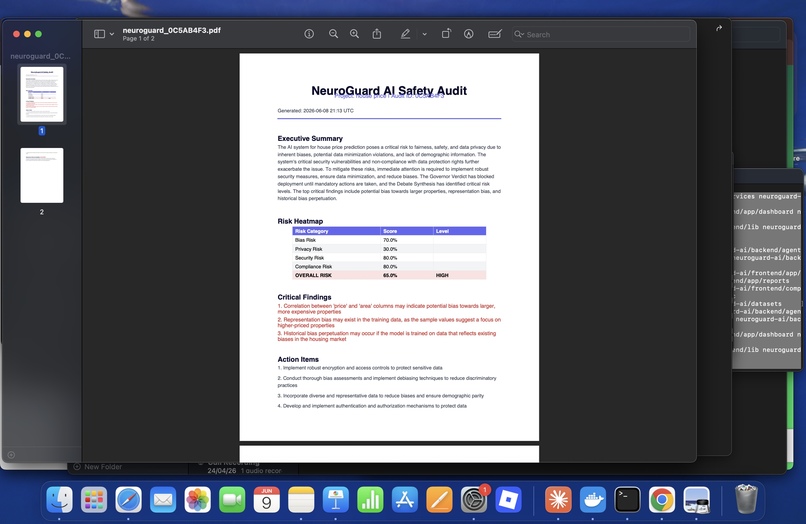
Task: Open Pages from the Dock
Action: pos(439,499)
